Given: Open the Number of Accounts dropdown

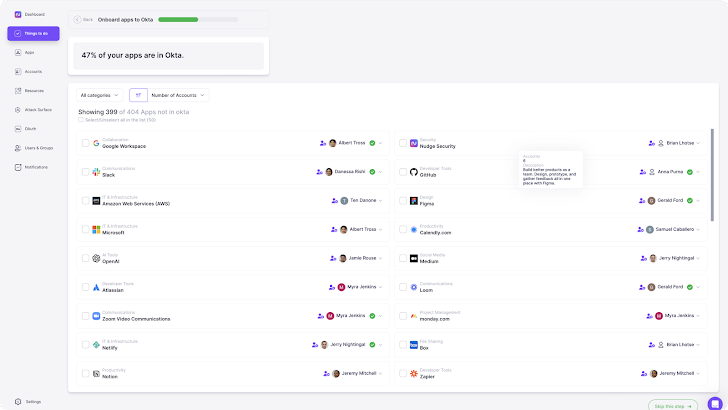Looking at the screenshot, I should click(179, 95).
